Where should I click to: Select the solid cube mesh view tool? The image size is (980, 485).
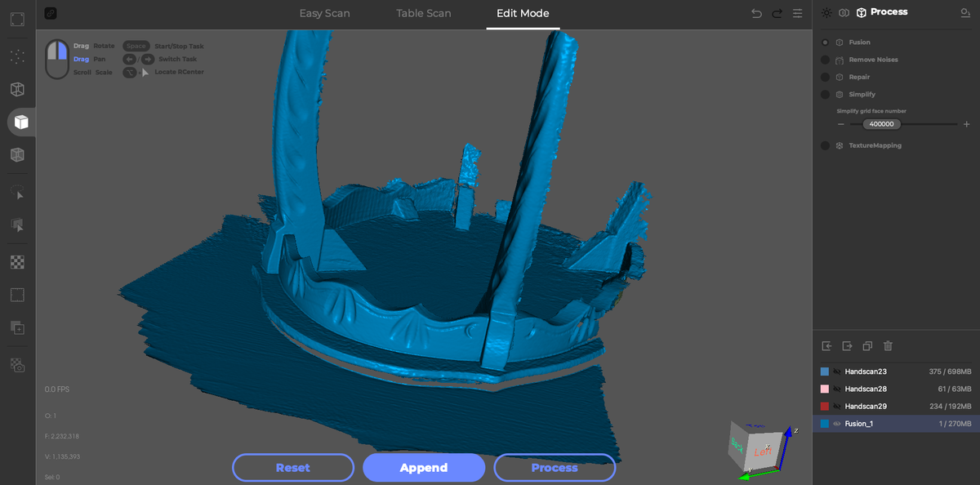(16, 122)
